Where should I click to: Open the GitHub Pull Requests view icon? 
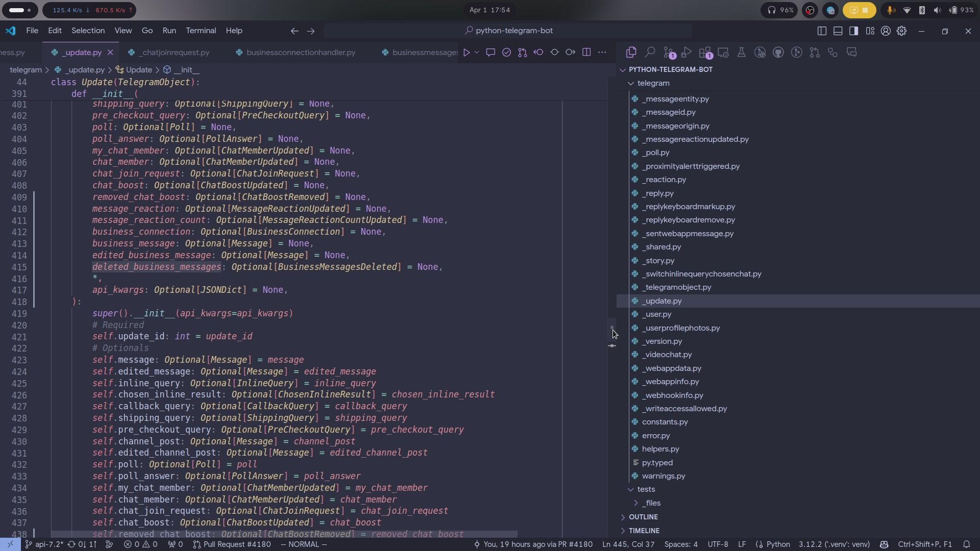point(815,52)
